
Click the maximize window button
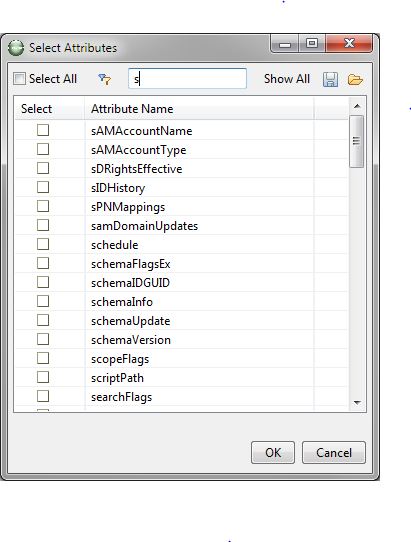click(311, 43)
